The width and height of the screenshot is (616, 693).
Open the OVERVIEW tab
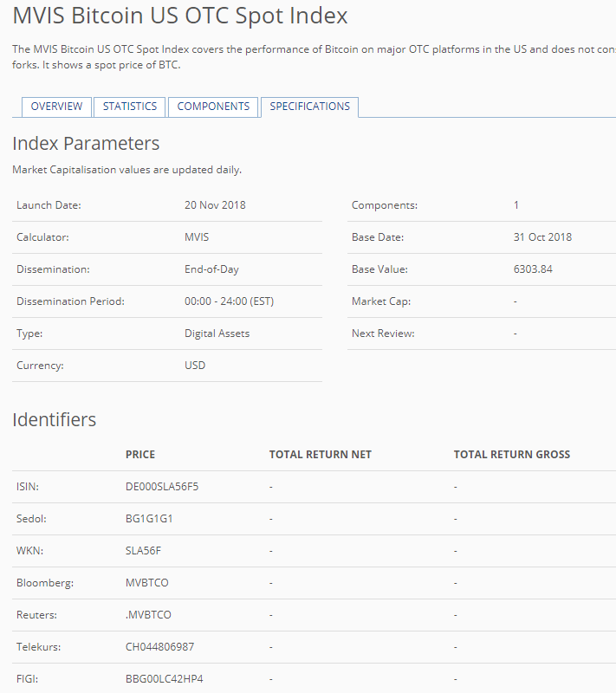pos(56,107)
